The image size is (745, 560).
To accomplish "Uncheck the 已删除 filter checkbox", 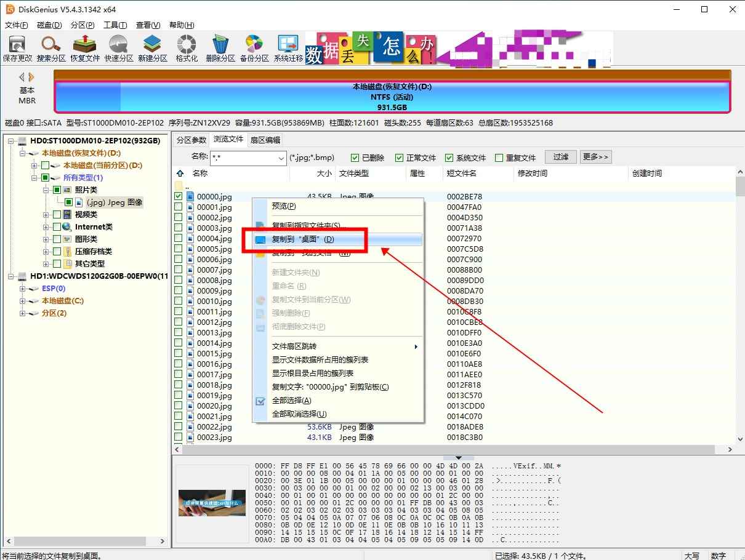I will 355,158.
